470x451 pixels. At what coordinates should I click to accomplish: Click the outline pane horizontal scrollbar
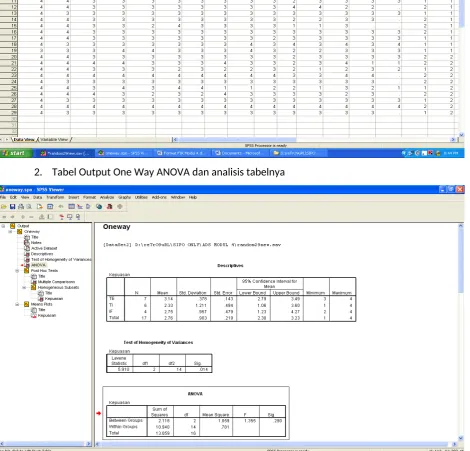[x=46, y=444]
